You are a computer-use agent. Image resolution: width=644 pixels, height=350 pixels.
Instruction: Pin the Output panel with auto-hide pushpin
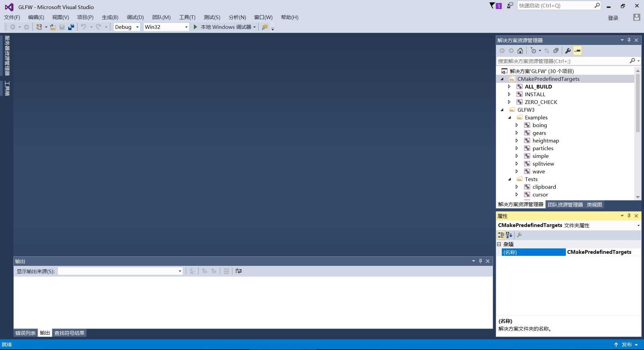pyautogui.click(x=480, y=261)
